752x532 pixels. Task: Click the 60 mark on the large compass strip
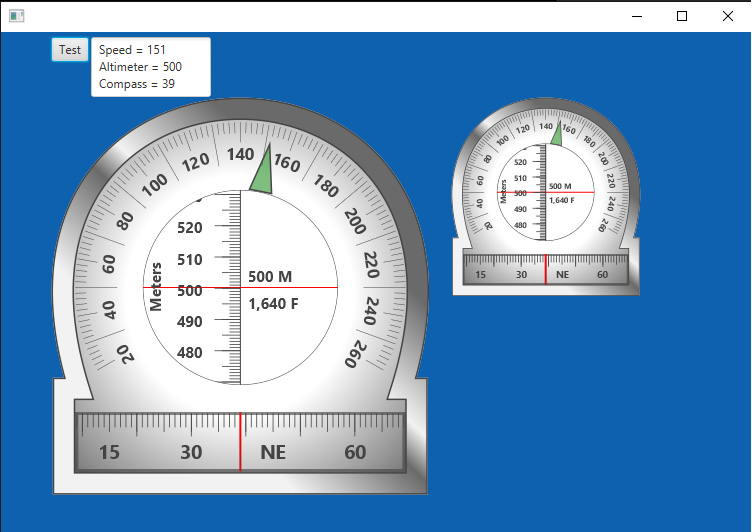click(355, 452)
